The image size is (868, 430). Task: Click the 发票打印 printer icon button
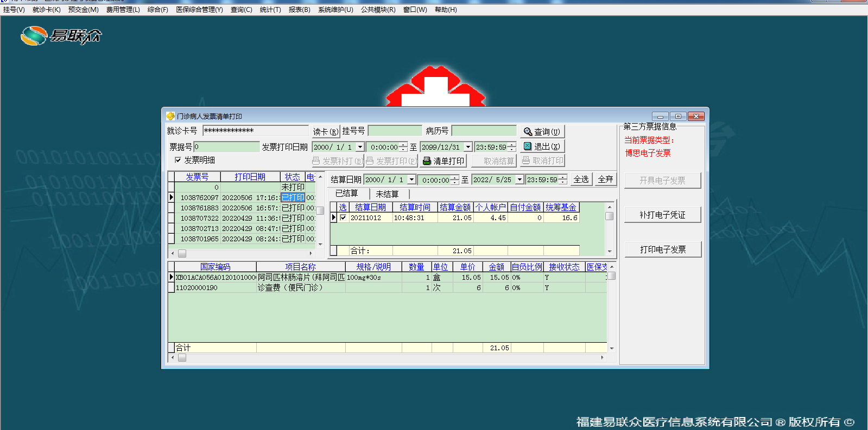pos(391,161)
